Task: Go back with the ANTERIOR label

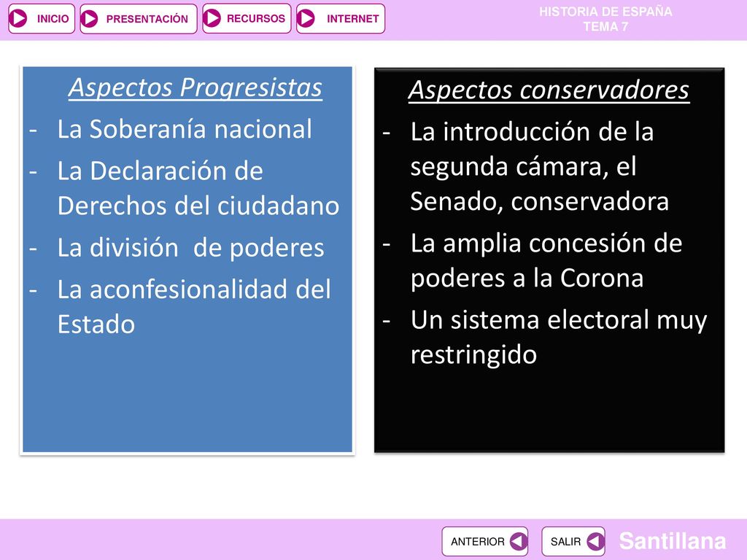Action: 477,542
